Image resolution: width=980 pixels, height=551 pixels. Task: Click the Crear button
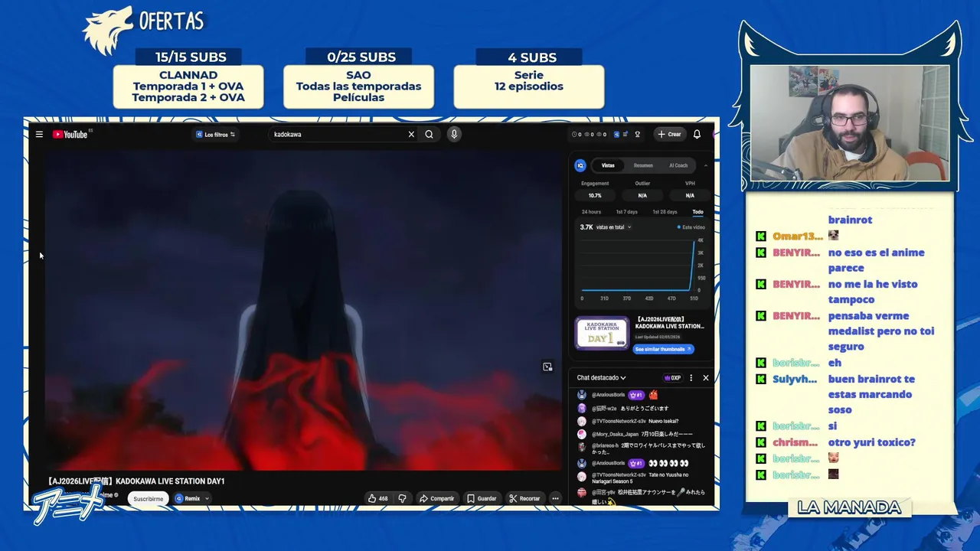pos(669,134)
